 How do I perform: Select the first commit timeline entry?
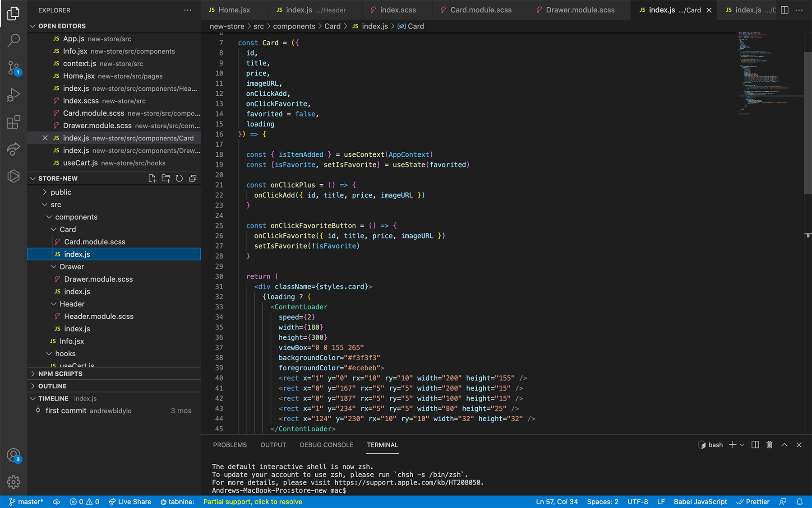coord(114,411)
